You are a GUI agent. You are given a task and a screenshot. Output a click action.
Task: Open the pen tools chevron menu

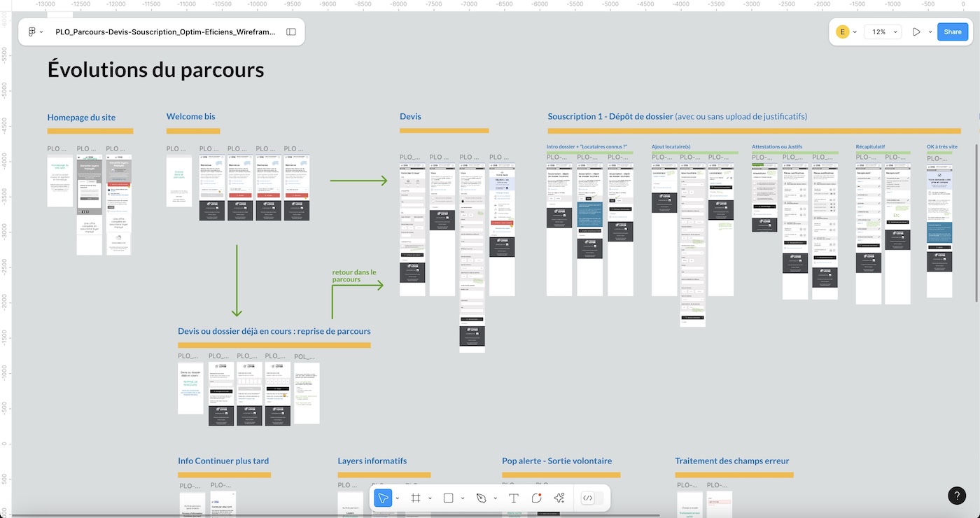pos(495,498)
